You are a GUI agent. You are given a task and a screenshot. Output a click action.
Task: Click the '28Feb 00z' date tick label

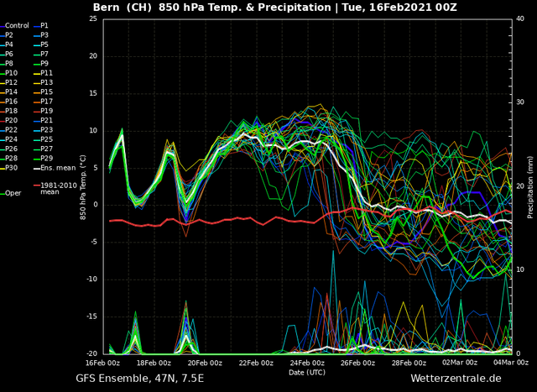[x=410, y=363]
